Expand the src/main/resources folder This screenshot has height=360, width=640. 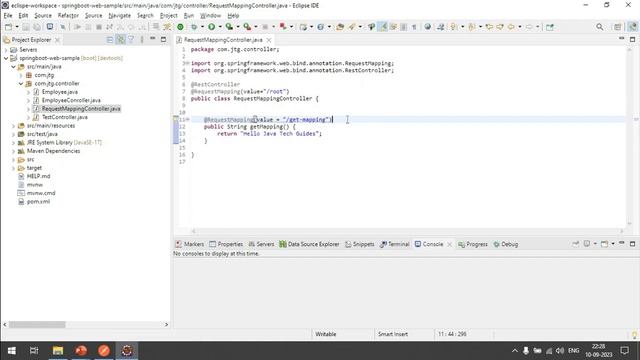13,126
